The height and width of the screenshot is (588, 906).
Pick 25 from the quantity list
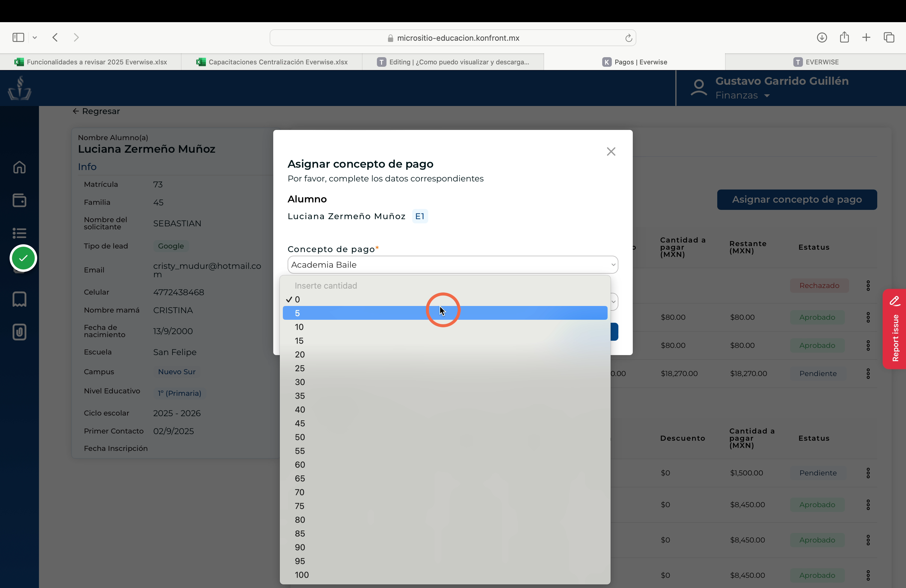[x=445, y=368]
